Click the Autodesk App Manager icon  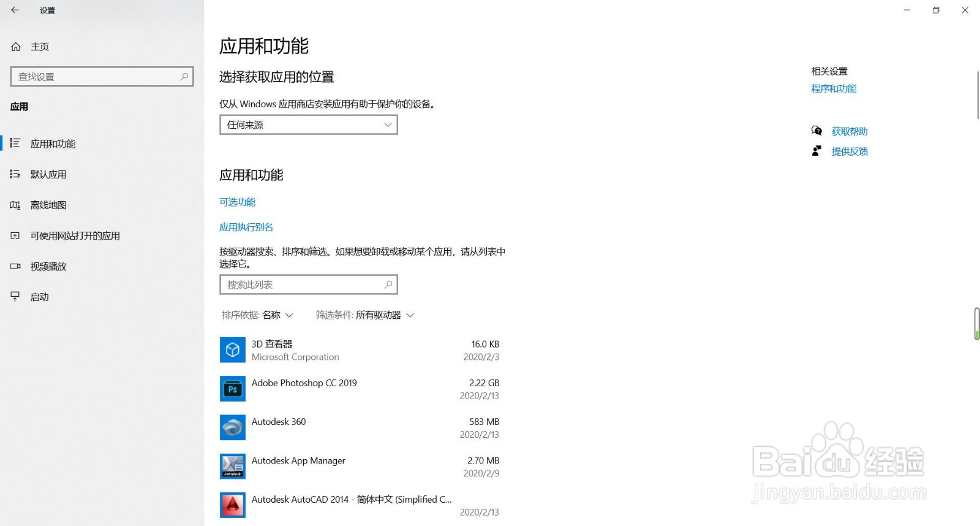click(x=233, y=467)
